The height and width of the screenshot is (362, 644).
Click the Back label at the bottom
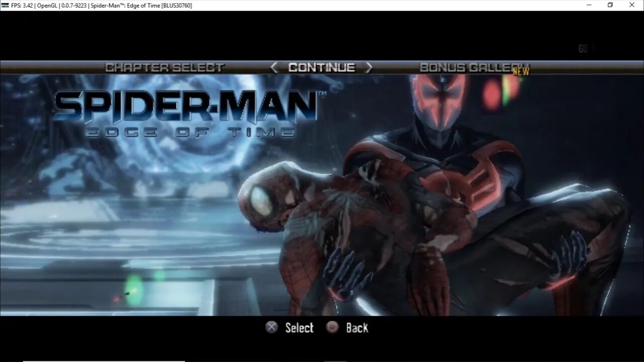(357, 328)
